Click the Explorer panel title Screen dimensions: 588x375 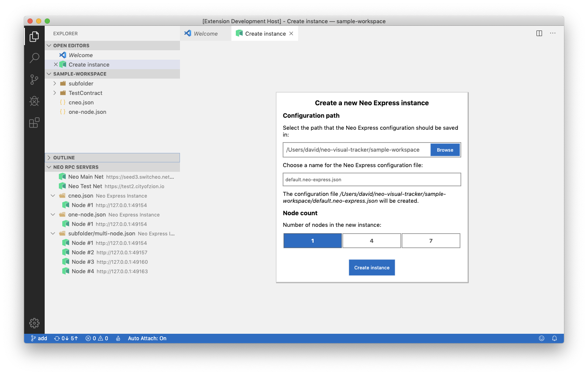coord(66,34)
